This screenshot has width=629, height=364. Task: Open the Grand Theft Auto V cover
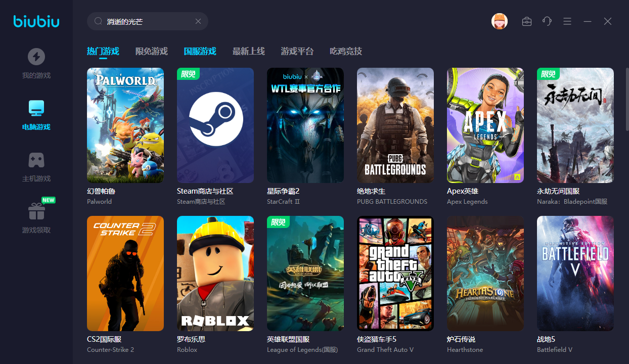pyautogui.click(x=395, y=274)
